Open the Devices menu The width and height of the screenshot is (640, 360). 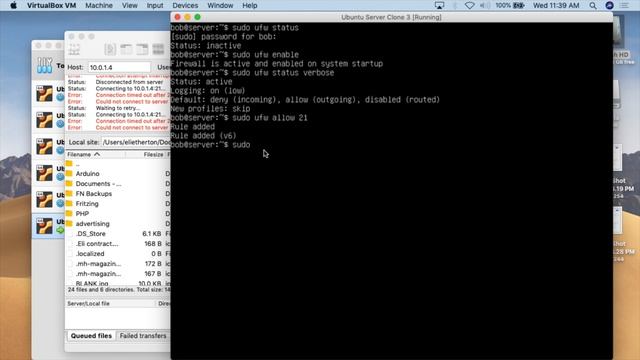coord(185,6)
